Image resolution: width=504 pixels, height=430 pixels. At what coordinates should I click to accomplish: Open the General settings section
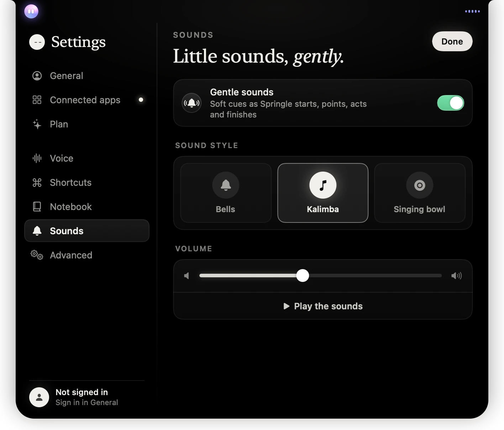click(x=87, y=76)
